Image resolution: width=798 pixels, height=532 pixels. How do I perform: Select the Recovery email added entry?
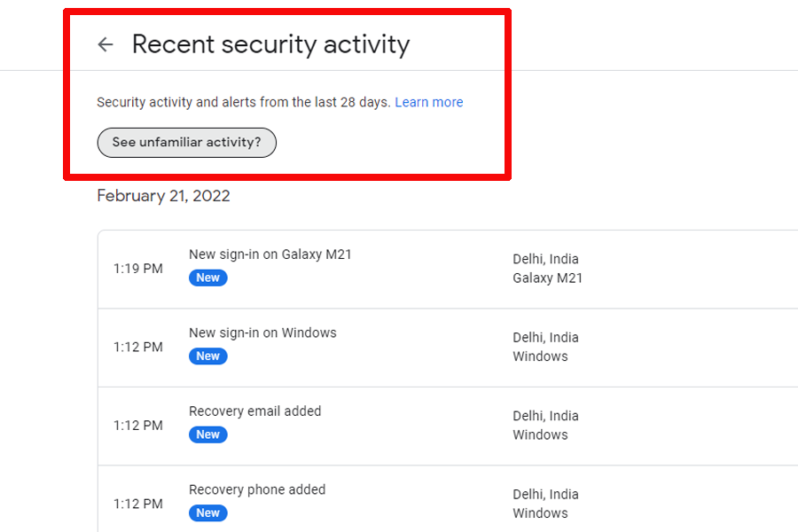pyautogui.click(x=255, y=411)
